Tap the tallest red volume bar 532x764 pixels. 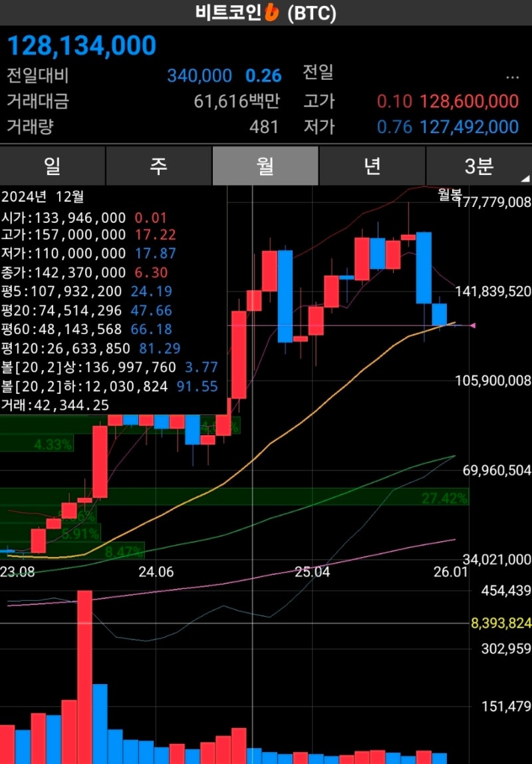tap(84, 677)
